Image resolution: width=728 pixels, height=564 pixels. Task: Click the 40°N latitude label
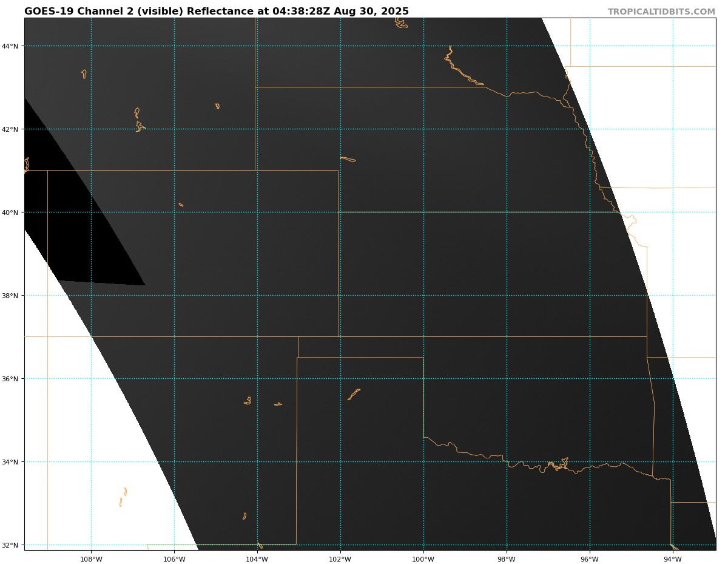(x=11, y=212)
